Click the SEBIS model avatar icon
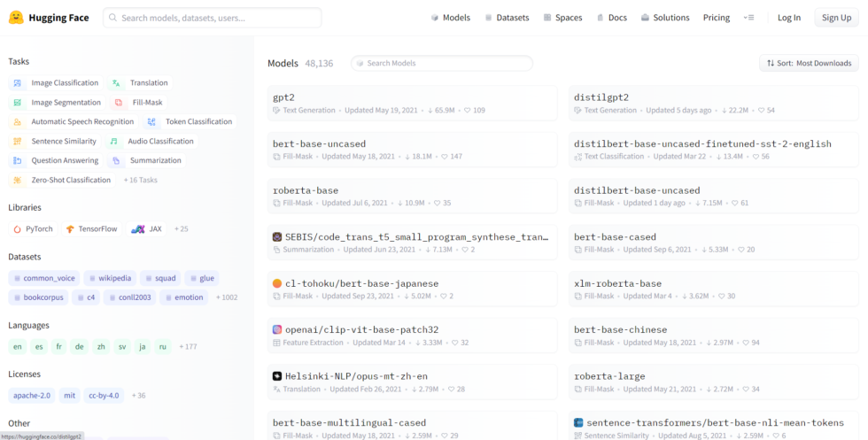Screen dimensions: 868x440 (277, 237)
